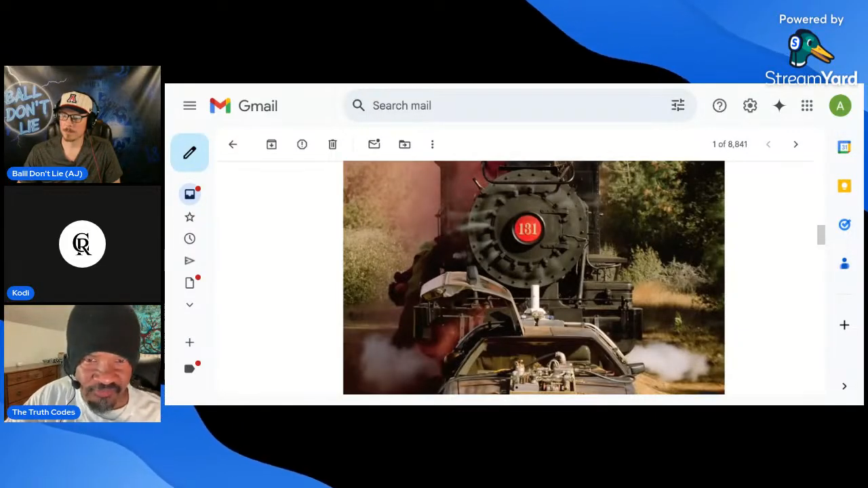Click the StreamYard duck logo

coord(810,49)
